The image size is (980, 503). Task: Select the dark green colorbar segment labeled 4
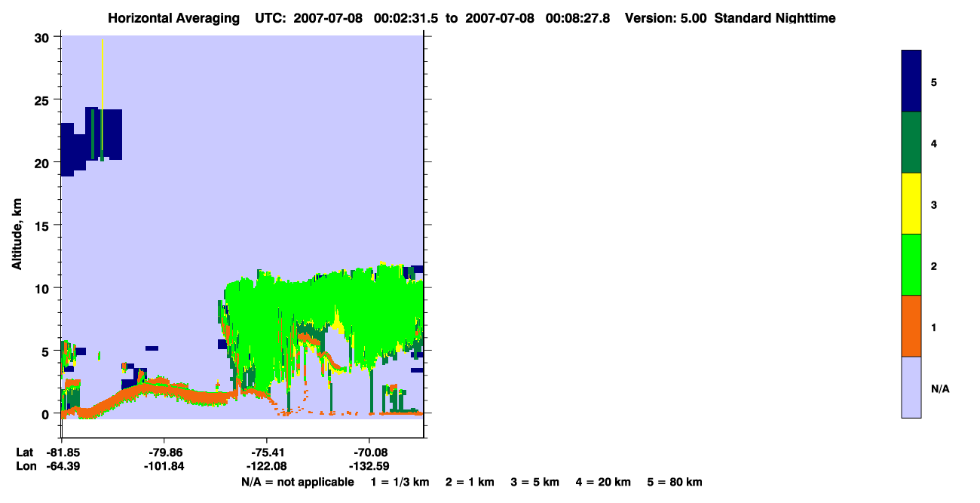(x=911, y=143)
